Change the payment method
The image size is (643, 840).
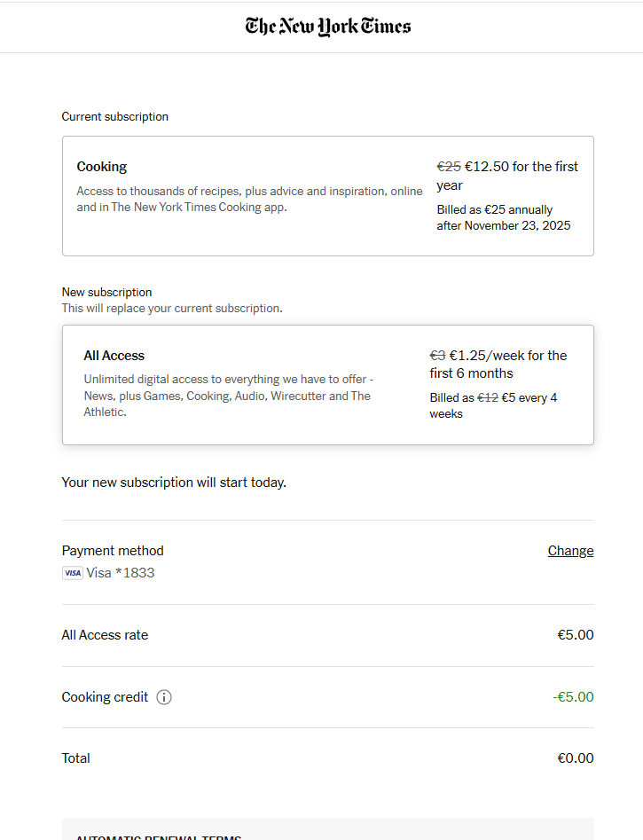tap(570, 551)
